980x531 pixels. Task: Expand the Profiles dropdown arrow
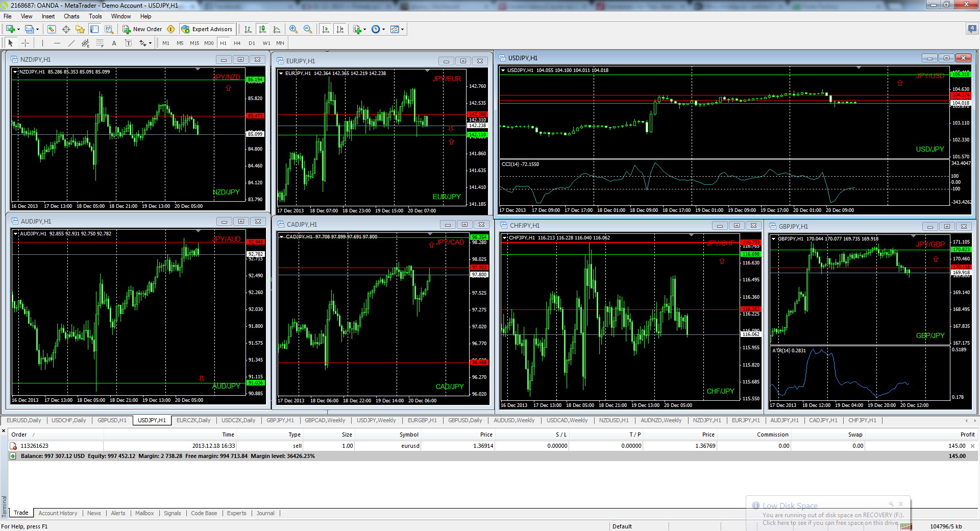[x=37, y=29]
